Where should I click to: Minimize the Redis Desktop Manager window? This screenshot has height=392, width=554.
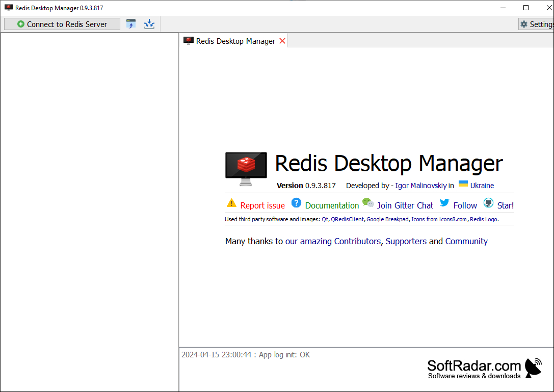tap(503, 8)
